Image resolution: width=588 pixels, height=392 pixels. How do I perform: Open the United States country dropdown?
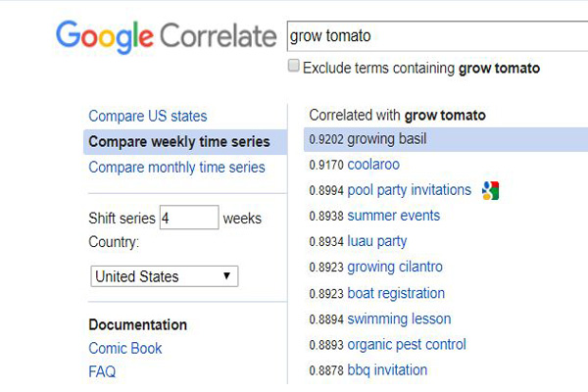tap(165, 276)
